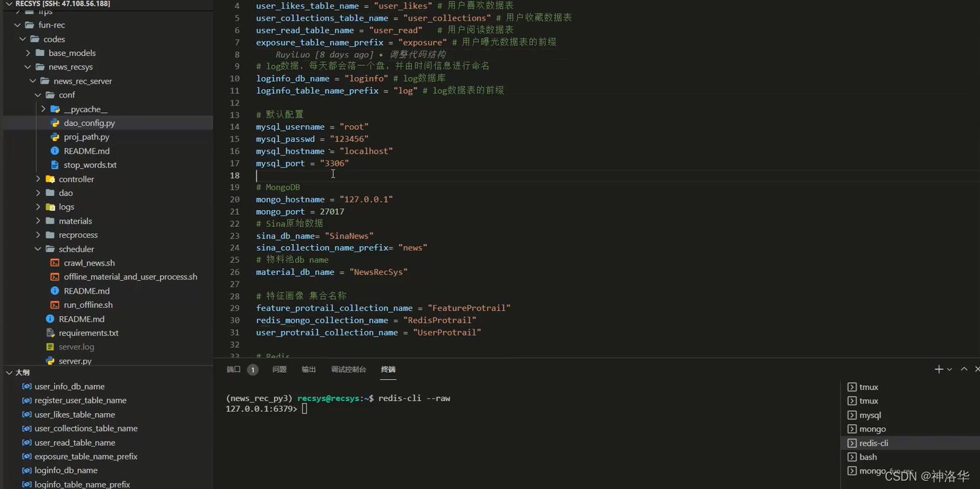Collapse the scheduler folder
980x489 pixels.
pos(38,249)
